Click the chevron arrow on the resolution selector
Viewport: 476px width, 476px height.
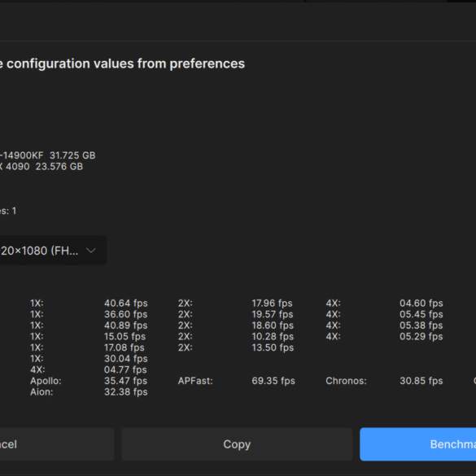(91, 251)
